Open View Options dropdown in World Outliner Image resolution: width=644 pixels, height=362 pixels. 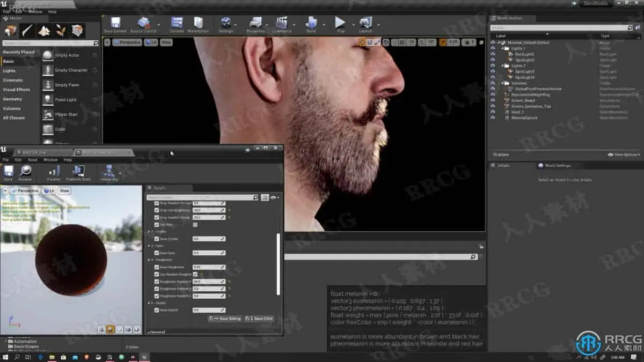coord(624,154)
